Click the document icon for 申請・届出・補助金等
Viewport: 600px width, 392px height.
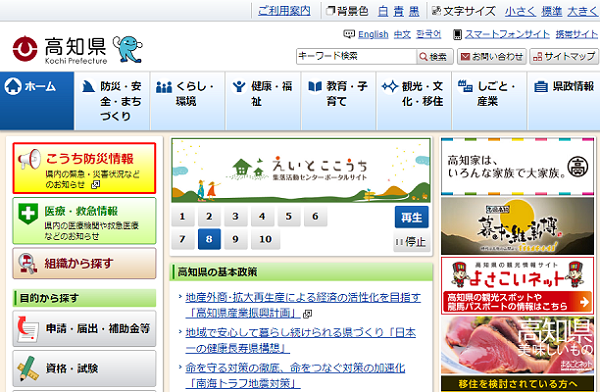(28, 329)
